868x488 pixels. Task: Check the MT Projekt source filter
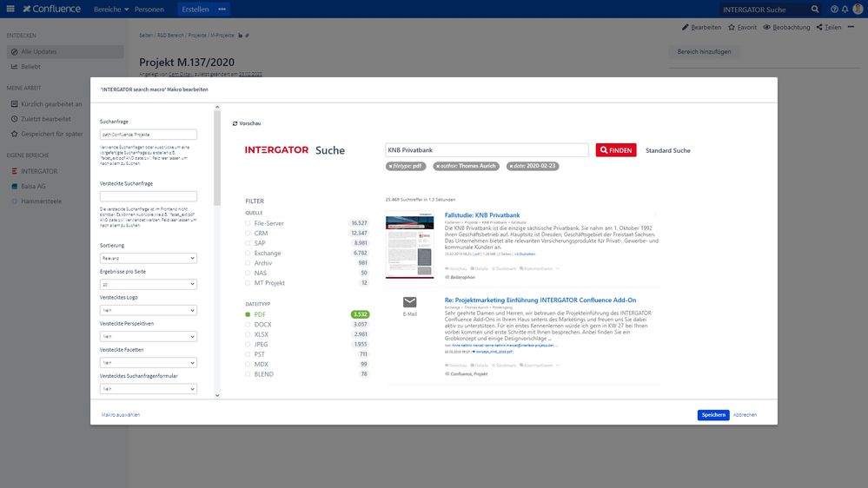(x=248, y=283)
